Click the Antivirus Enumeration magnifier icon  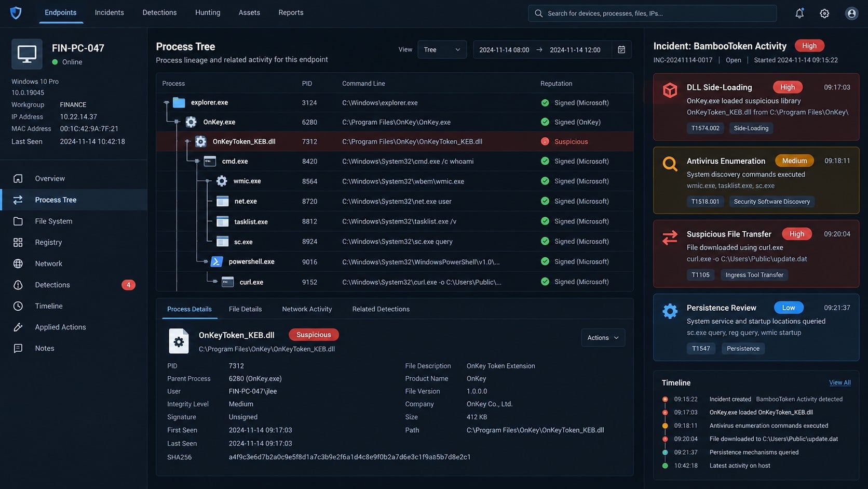tap(670, 164)
